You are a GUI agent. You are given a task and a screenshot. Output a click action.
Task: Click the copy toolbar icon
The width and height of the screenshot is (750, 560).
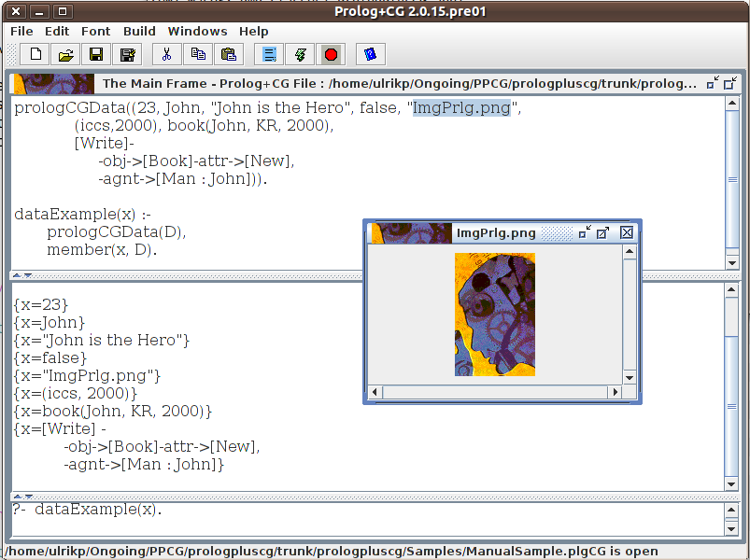(197, 54)
